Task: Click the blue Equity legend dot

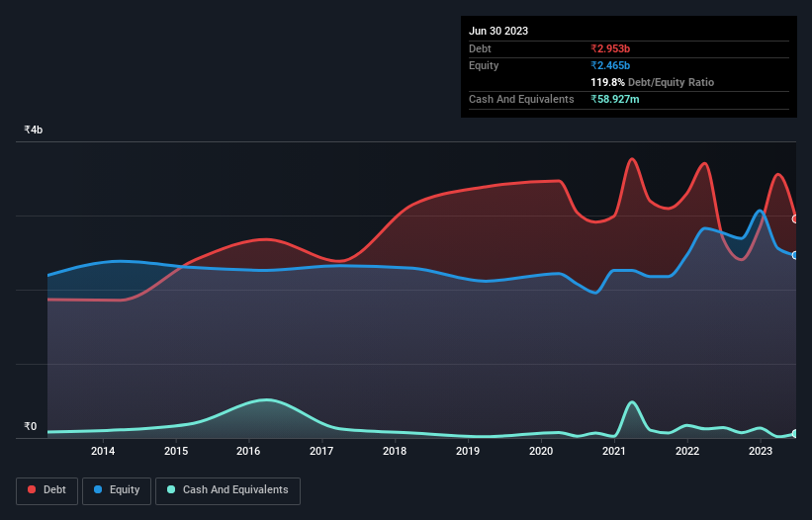Action: tap(98, 489)
